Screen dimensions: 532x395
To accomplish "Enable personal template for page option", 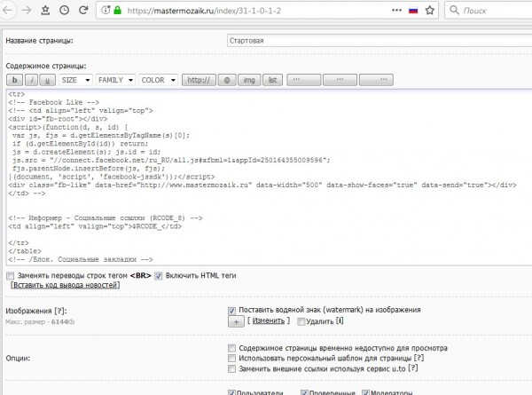I will [231, 359].
